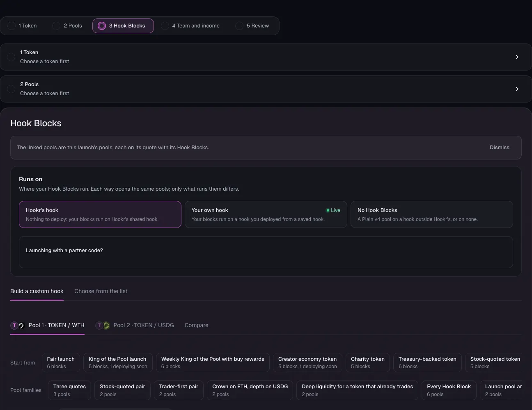Start from the Fair launch template
The height and width of the screenshot is (410, 532).
(61, 363)
